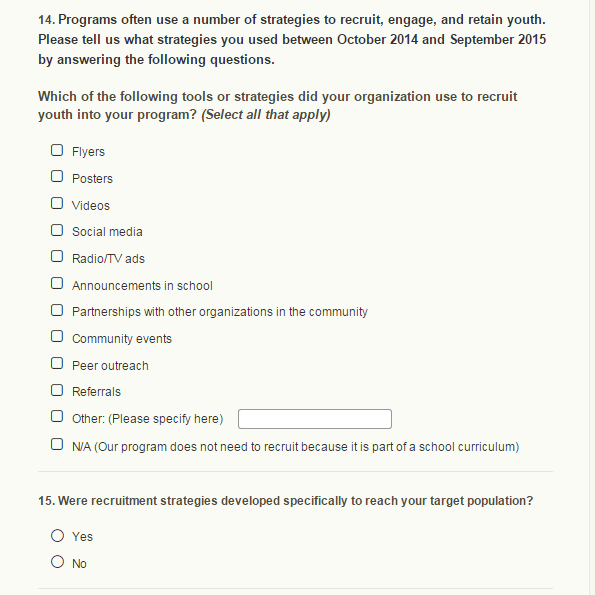Check the Community events option
The height and width of the screenshot is (595, 595).
(x=57, y=336)
